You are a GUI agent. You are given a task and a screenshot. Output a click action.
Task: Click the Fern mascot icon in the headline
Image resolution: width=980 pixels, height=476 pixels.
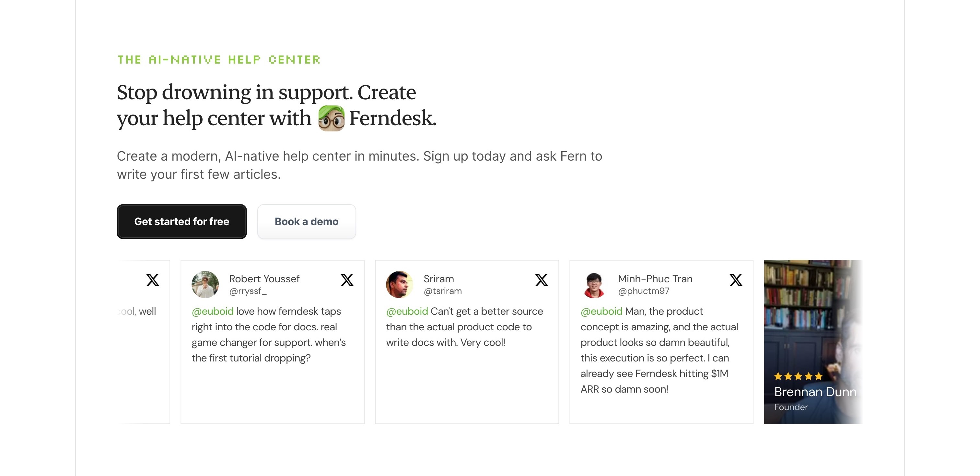tap(331, 118)
